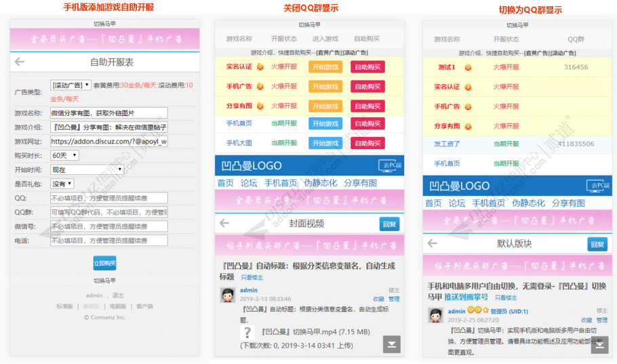This screenshot has width=617, height=364.
Task: Open 广告类型 滚动广告 dropdown
Action: click(71, 85)
